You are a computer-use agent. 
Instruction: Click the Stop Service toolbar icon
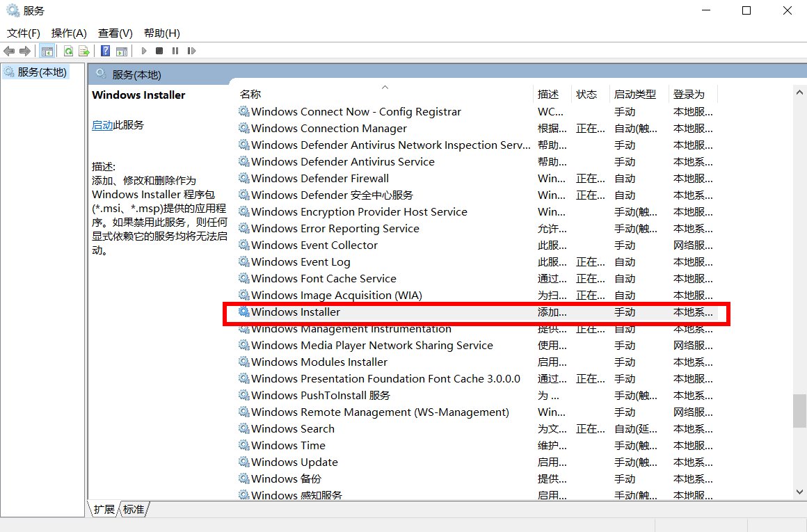point(160,51)
